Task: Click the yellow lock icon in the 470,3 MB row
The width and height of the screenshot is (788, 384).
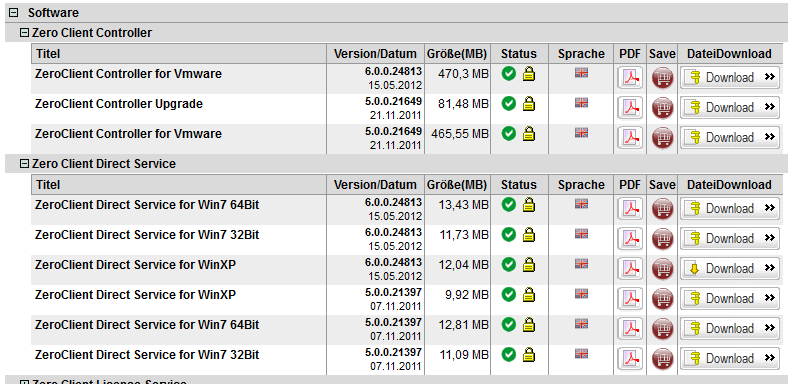Action: (529, 74)
